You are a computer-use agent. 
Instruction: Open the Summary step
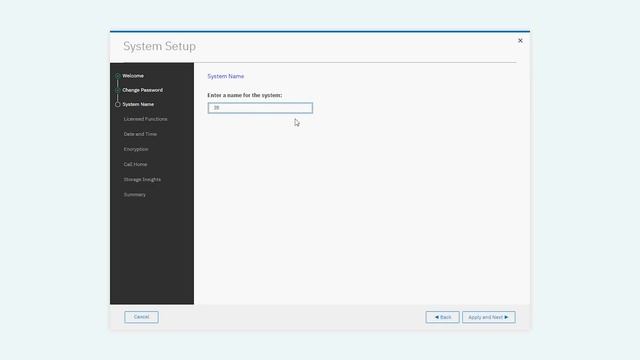tap(135, 195)
